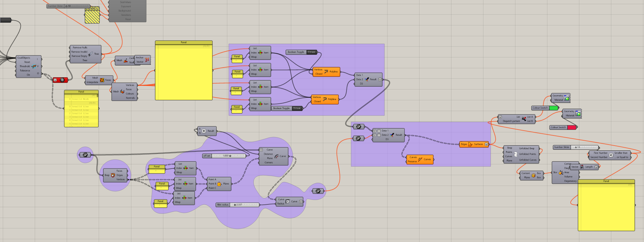Click the flatten arrow on the Dispatch List input
Viewport: 644px width, 242px height.
[500, 117]
